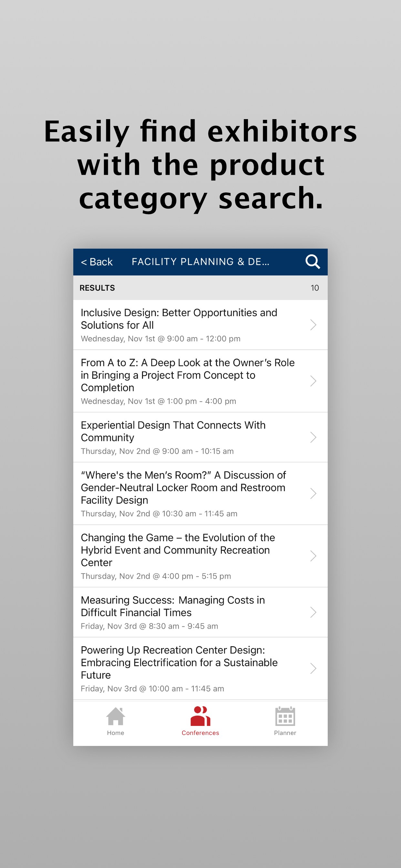The height and width of the screenshot is (868, 401).
Task: Open the Planner calendar icon
Action: tap(285, 716)
